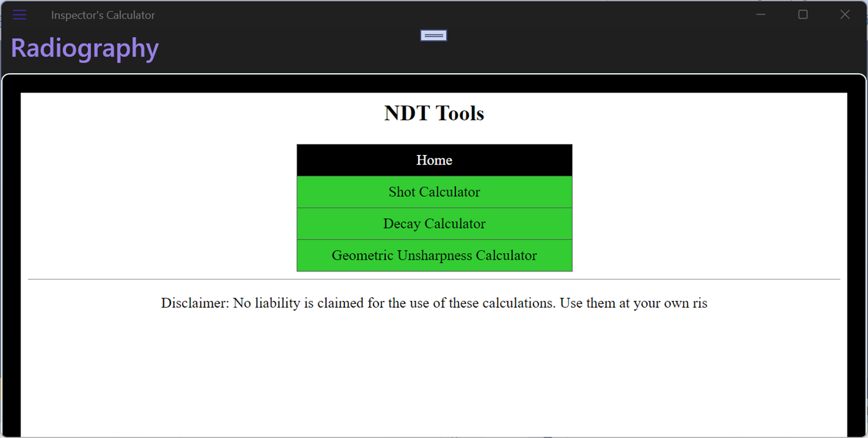Minimize the Inspector's Calculator window
The height and width of the screenshot is (438, 868).
[x=761, y=14]
